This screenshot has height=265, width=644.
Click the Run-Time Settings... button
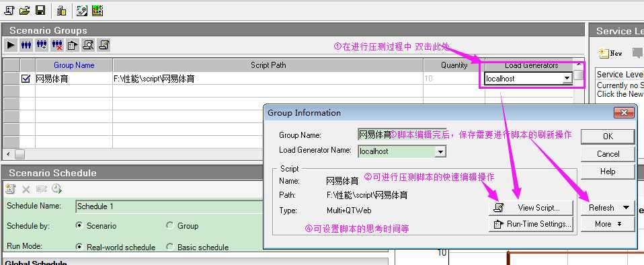pos(530,225)
